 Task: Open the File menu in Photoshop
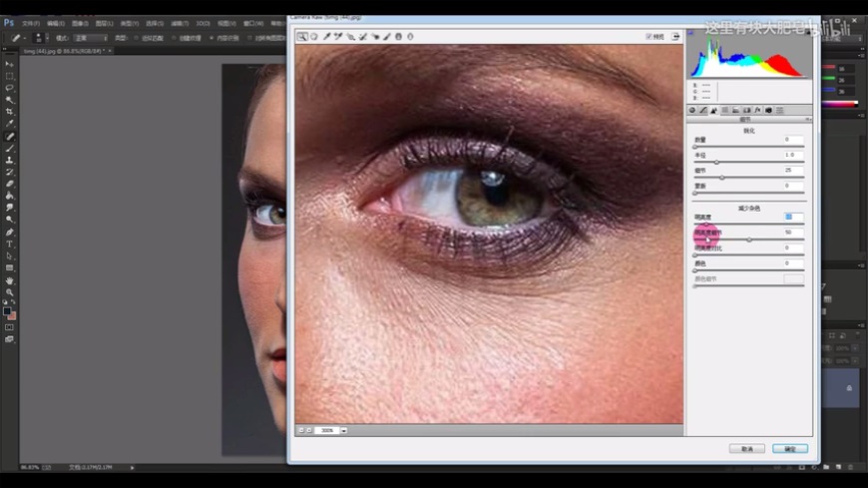tap(30, 22)
